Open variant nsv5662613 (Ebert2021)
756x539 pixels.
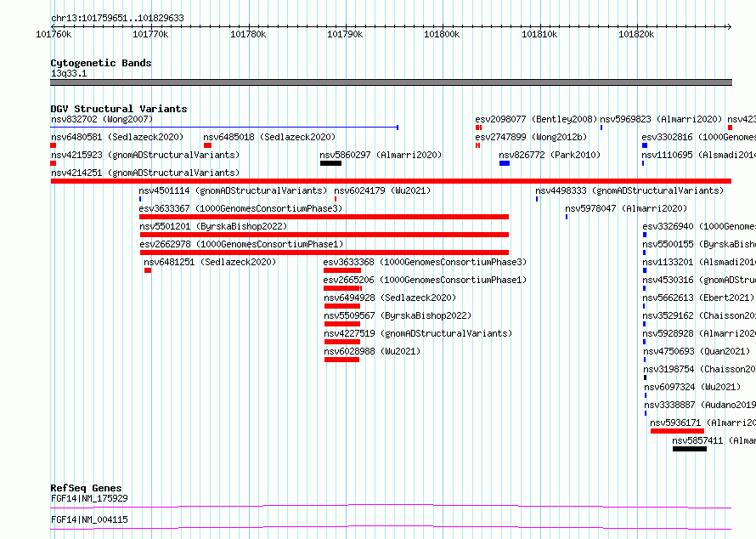coord(698,298)
